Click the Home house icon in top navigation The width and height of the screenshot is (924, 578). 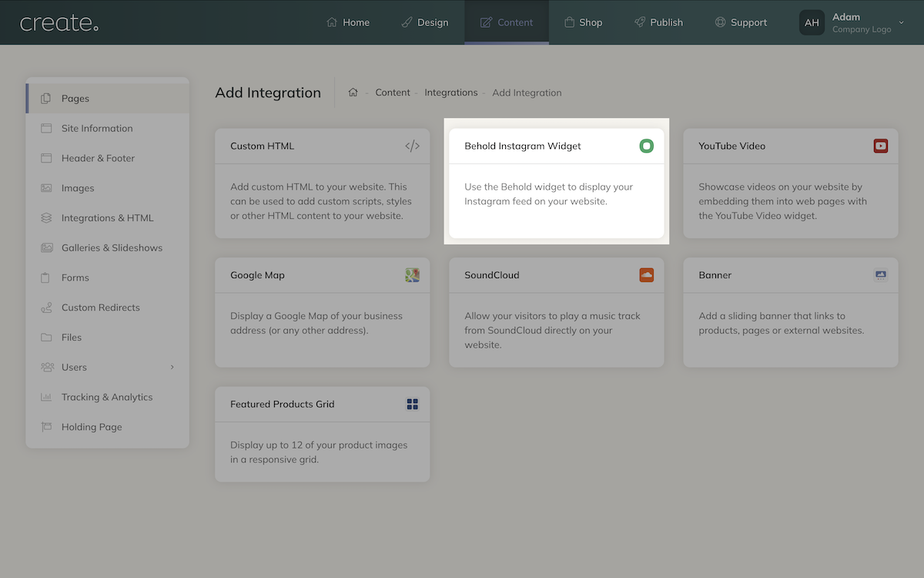[332, 22]
